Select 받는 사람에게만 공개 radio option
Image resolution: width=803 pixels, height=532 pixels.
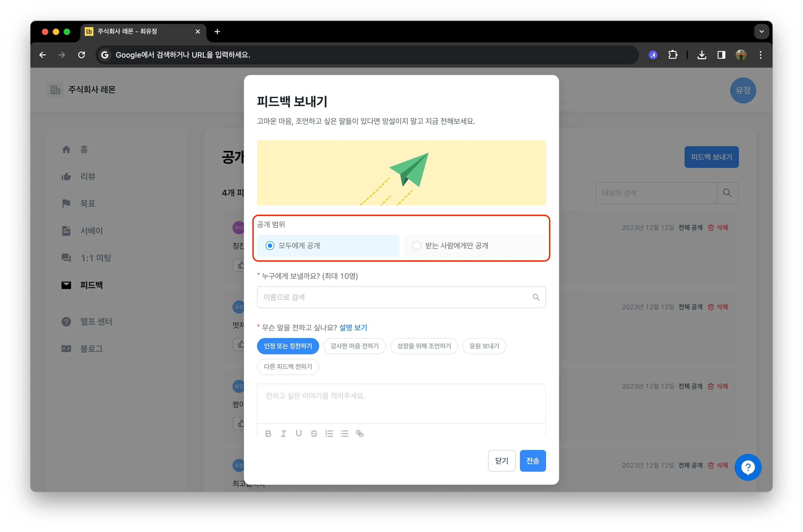475,246
